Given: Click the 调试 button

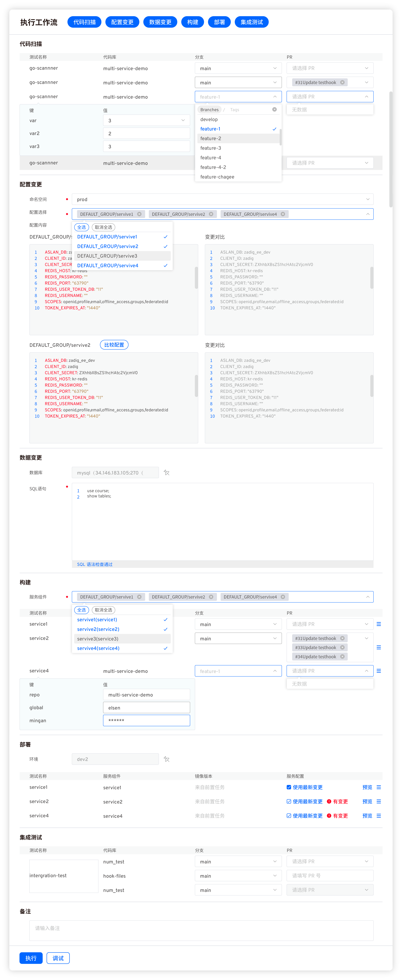Looking at the screenshot, I should click(58, 958).
